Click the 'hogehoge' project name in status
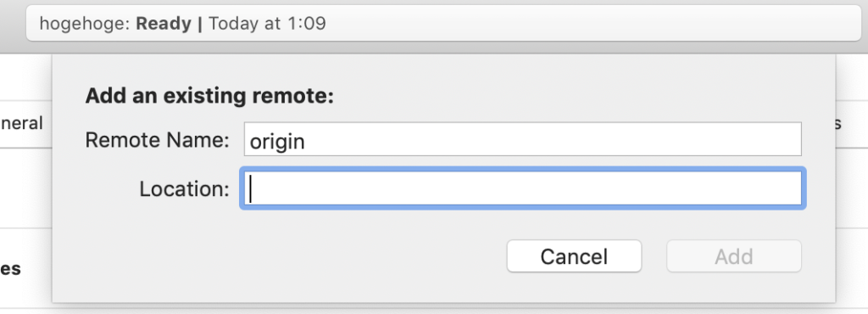868x314 pixels. click(x=86, y=23)
